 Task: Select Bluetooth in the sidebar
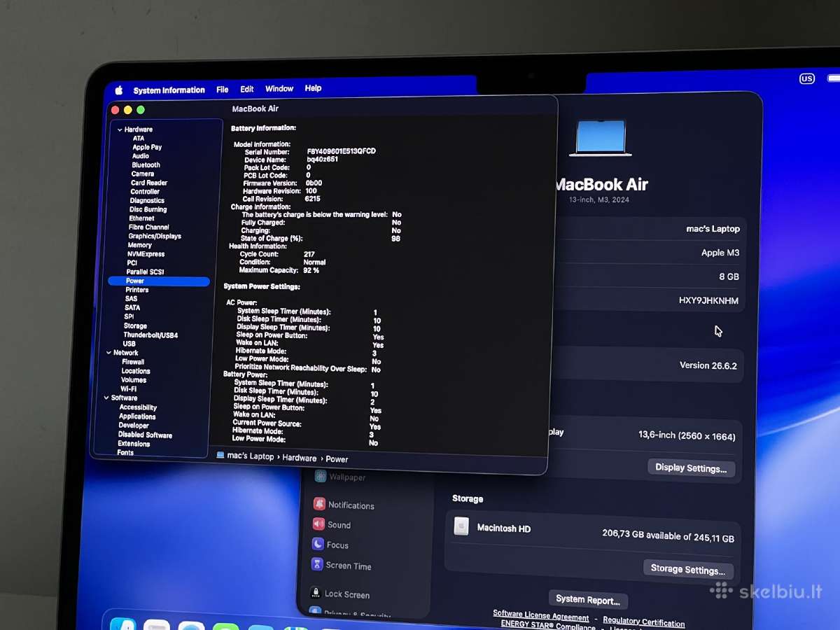(146, 165)
